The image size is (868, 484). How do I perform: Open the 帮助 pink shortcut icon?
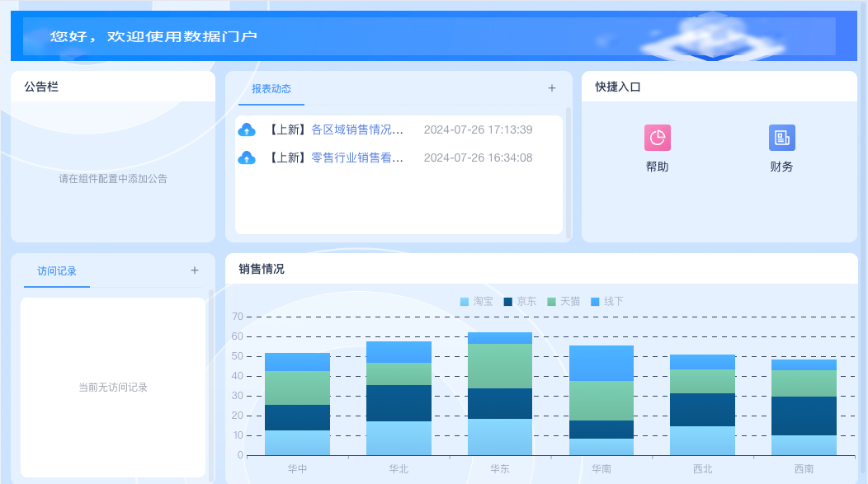coord(657,138)
